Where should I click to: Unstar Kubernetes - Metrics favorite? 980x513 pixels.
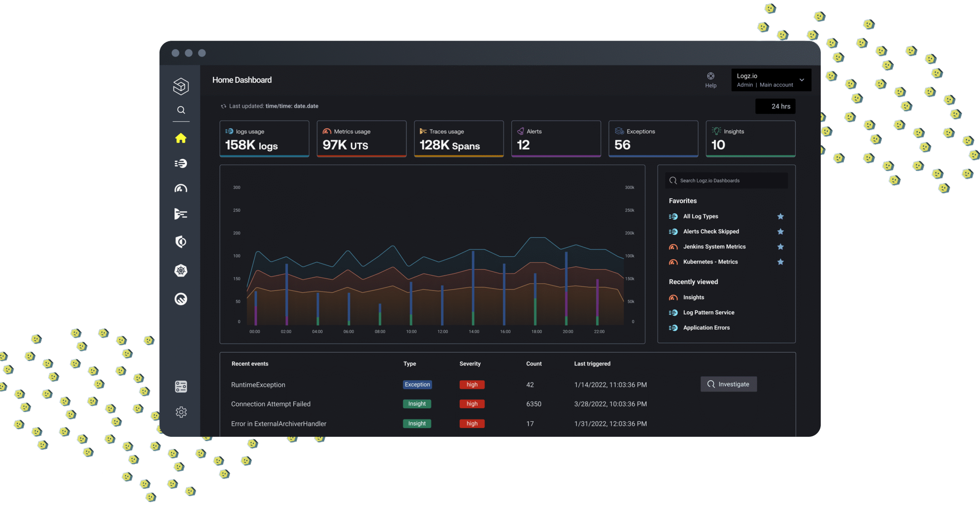pos(780,262)
